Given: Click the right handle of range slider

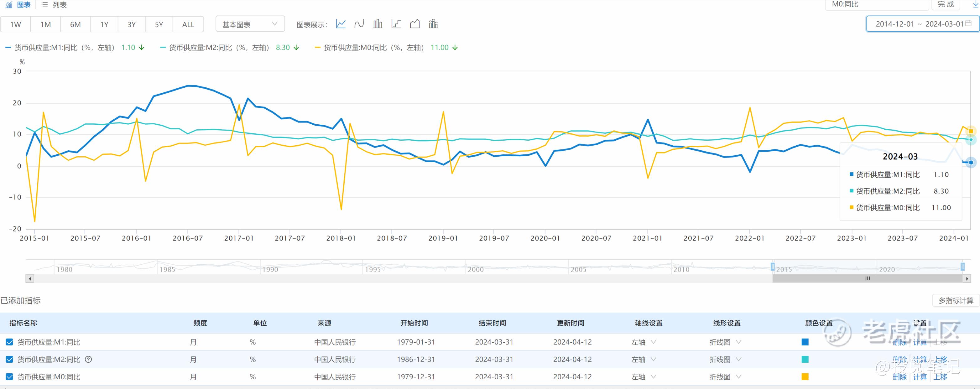Looking at the screenshot, I should [x=962, y=267].
